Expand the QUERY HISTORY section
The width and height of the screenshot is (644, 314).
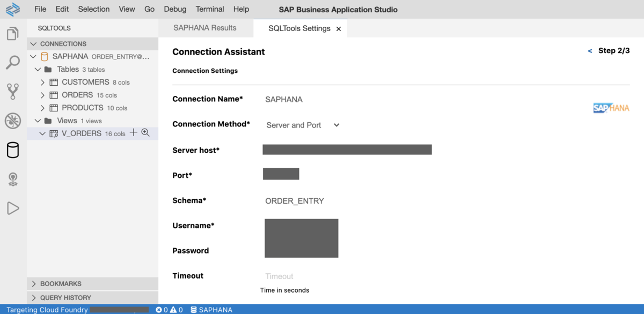click(x=34, y=297)
